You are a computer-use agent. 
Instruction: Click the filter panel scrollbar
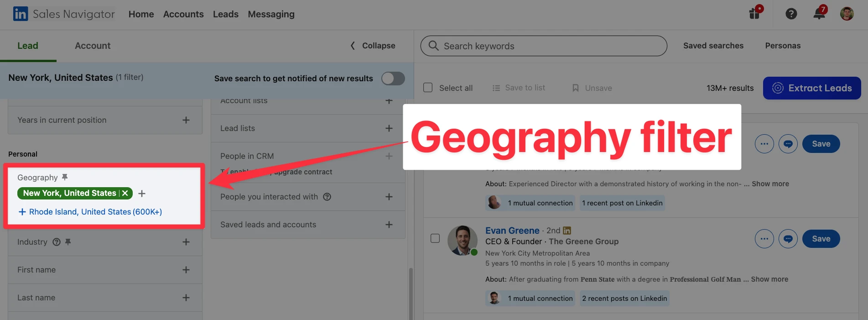[411, 294]
